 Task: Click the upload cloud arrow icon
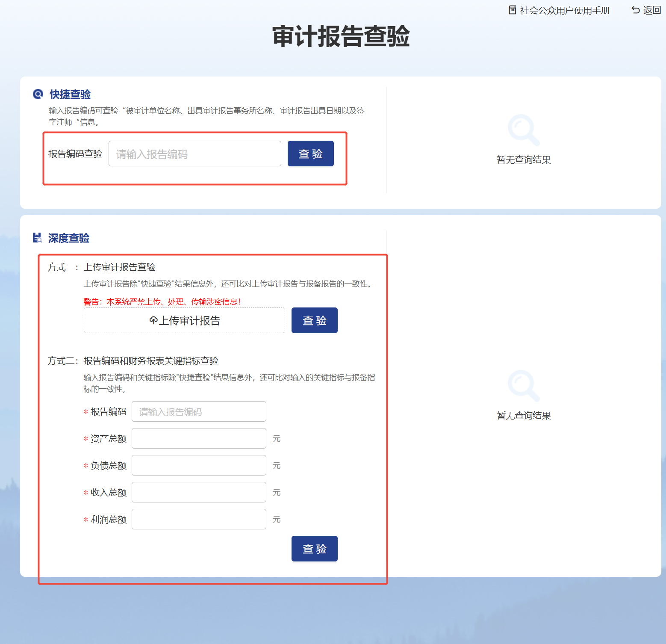[x=153, y=320]
